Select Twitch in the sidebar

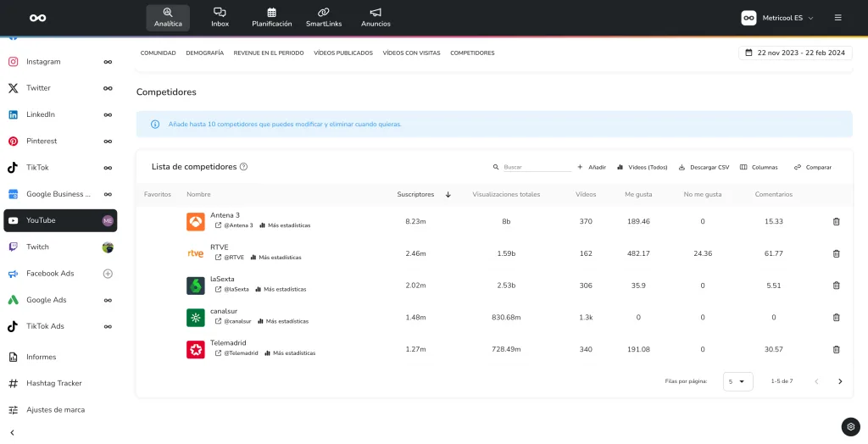click(x=60, y=247)
